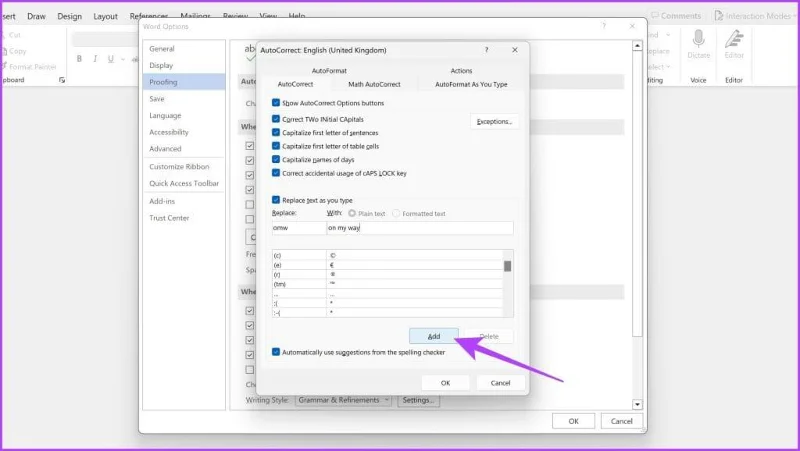The image size is (800, 451).
Task: Cancel the AutoCorrect dialog
Action: click(500, 383)
